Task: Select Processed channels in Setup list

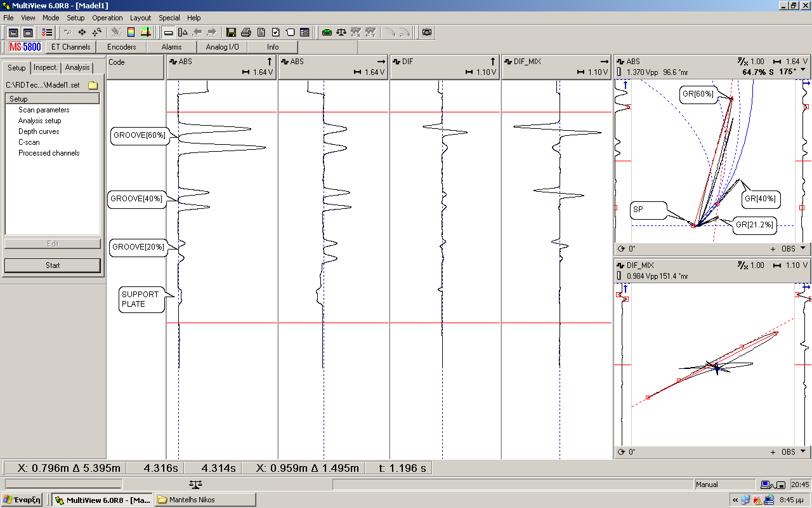Action: [x=49, y=153]
